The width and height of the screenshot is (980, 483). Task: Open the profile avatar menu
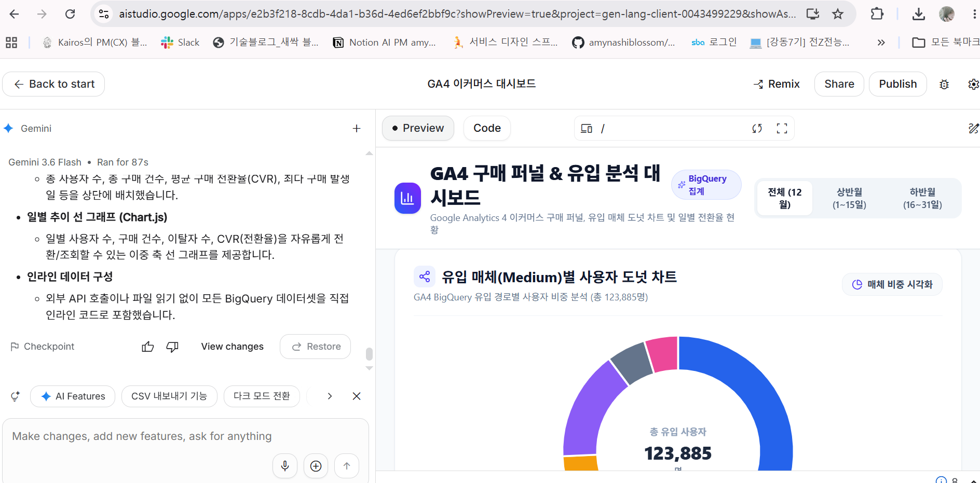[x=947, y=14]
